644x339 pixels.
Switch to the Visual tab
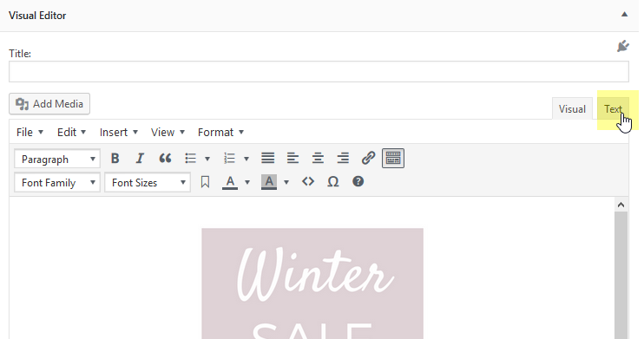pos(572,109)
